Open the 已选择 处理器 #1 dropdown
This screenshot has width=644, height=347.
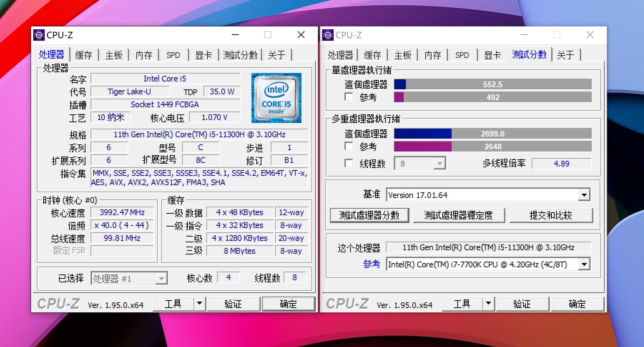161,278
